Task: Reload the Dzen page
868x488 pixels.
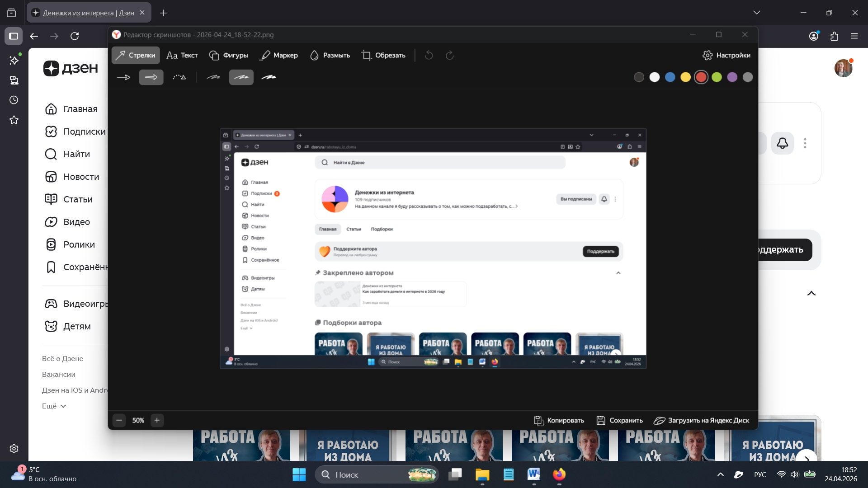Action: pyautogui.click(x=75, y=36)
